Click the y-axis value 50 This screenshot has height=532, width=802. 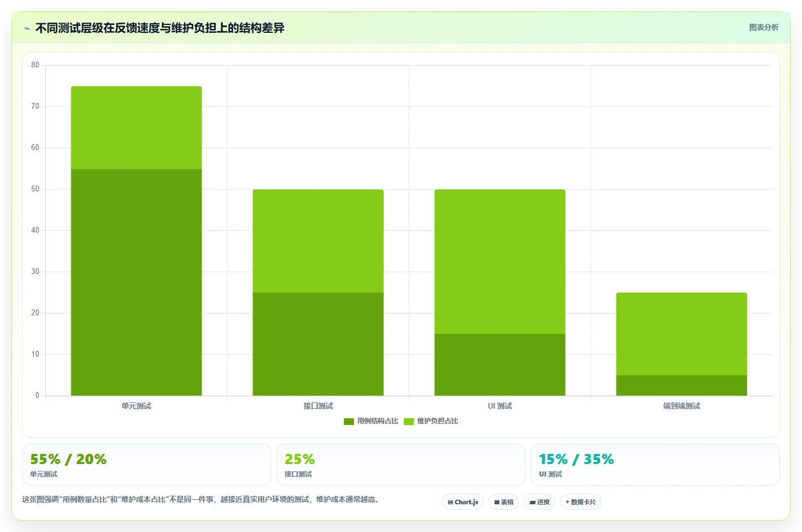coord(35,189)
